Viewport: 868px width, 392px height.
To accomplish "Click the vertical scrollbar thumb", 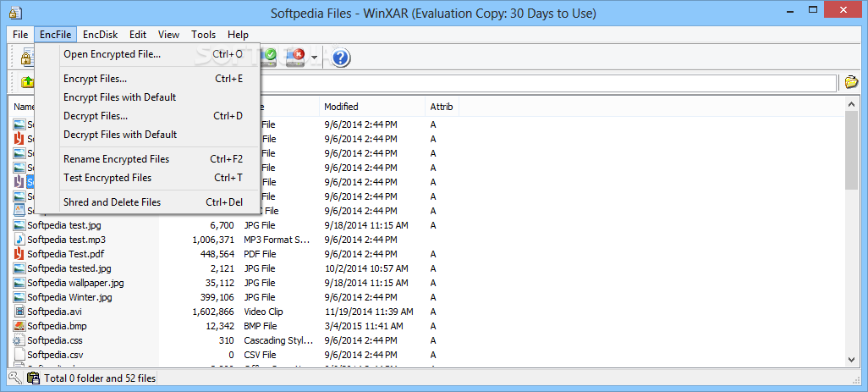I will (x=851, y=150).
